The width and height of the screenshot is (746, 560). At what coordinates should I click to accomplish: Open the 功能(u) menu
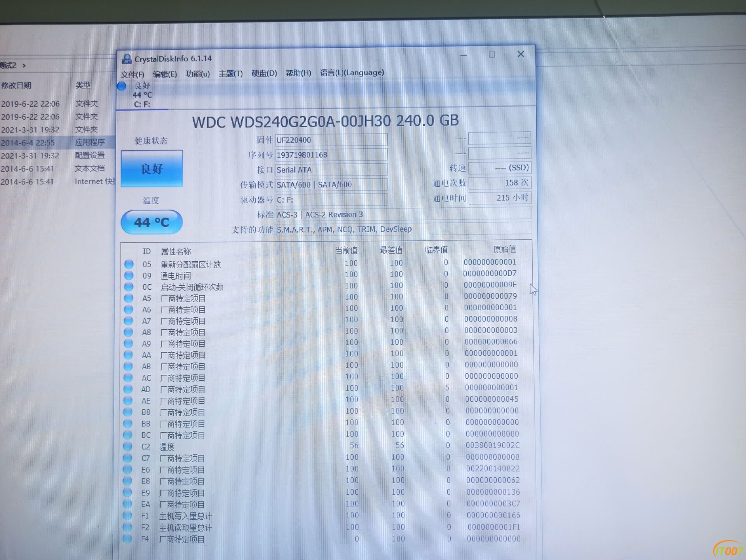pyautogui.click(x=198, y=73)
